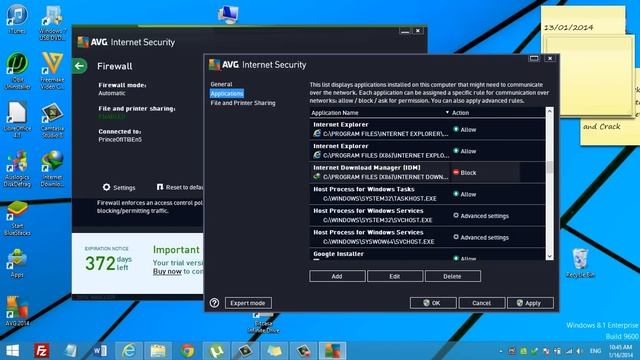Click the Settings gear in Firewall window
Image resolution: width=640 pixels, height=360 pixels.
119,187
